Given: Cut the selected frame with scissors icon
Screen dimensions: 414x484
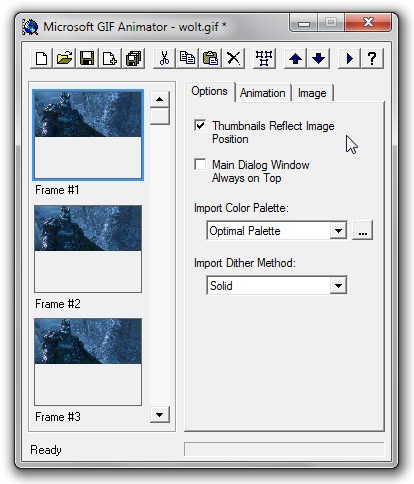Looking at the screenshot, I should (x=164, y=59).
